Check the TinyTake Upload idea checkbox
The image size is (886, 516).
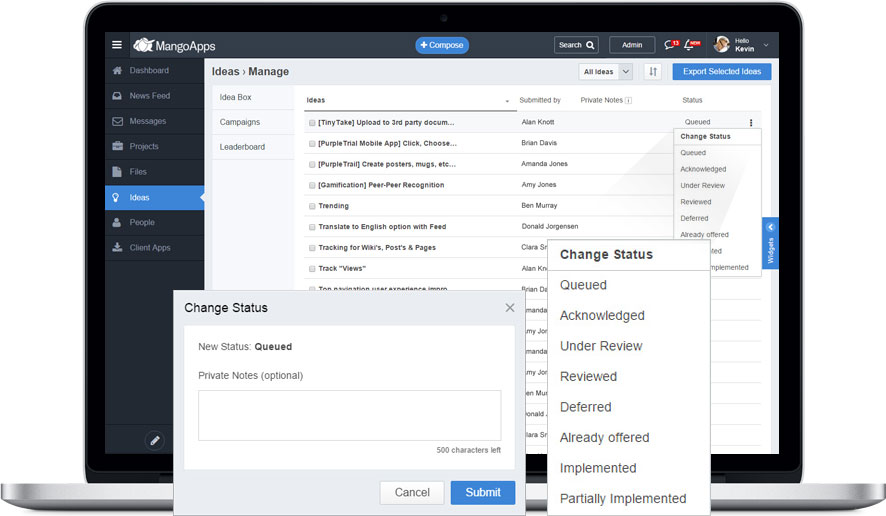(x=312, y=123)
